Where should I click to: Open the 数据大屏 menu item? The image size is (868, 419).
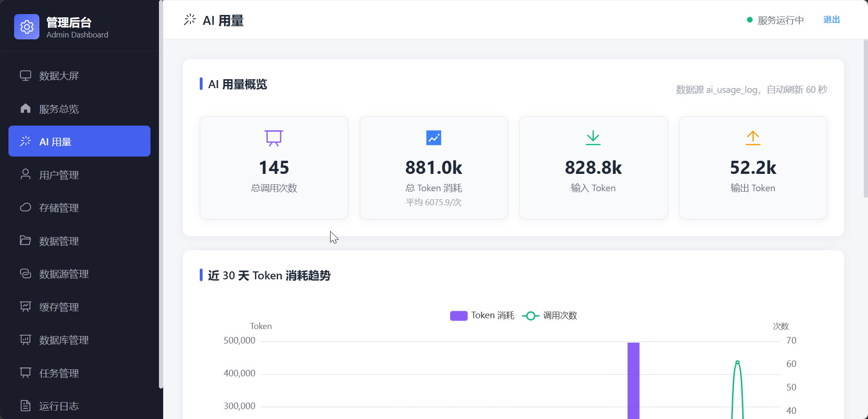79,75
